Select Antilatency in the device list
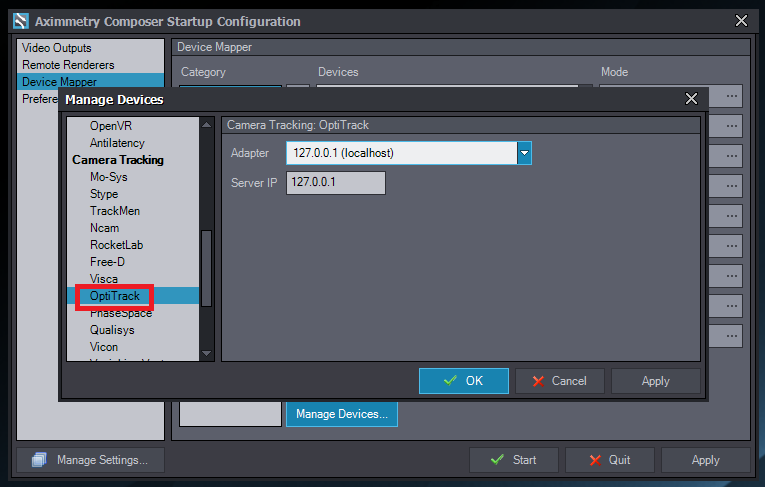 (x=117, y=143)
